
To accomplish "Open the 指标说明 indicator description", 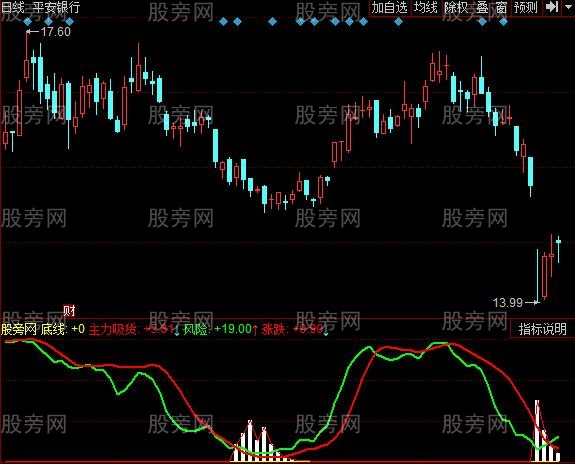I will [x=543, y=329].
